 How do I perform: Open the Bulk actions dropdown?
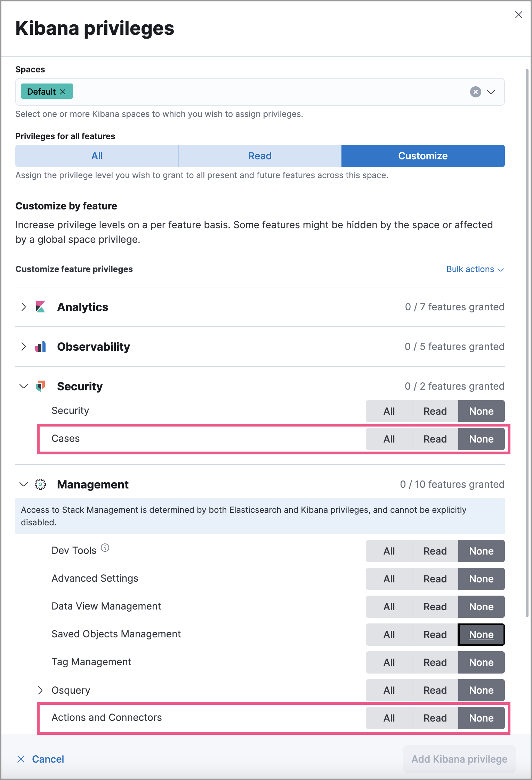tap(475, 269)
